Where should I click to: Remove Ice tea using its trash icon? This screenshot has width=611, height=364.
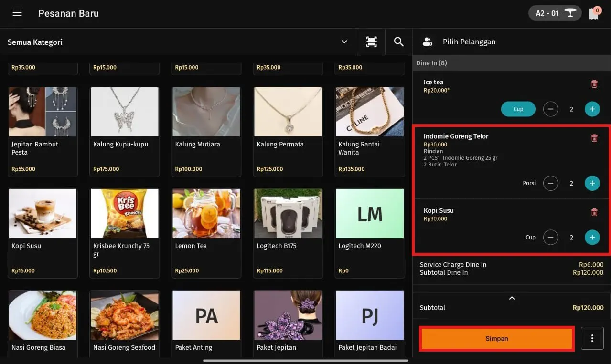pos(594,83)
